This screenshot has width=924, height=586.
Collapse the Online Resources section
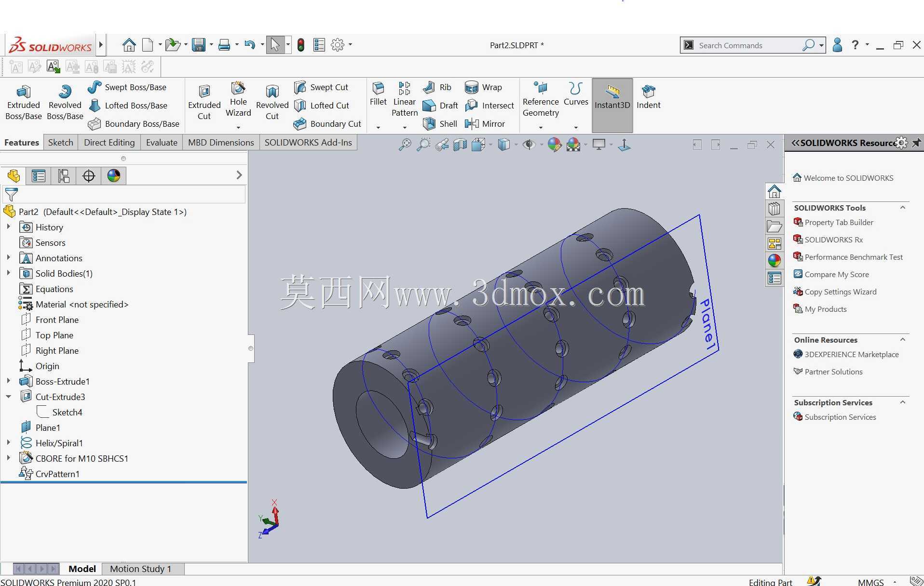(x=903, y=340)
